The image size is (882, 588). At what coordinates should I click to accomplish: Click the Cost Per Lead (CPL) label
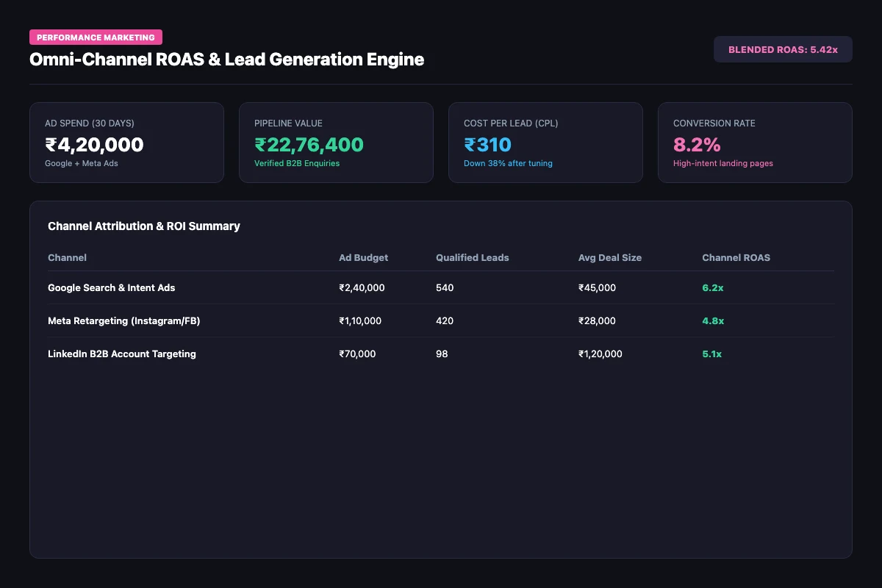click(511, 123)
